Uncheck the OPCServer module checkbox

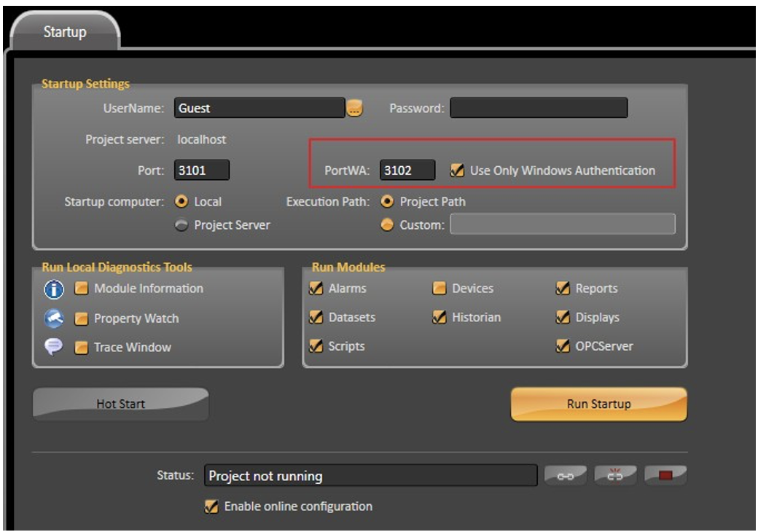(x=563, y=346)
